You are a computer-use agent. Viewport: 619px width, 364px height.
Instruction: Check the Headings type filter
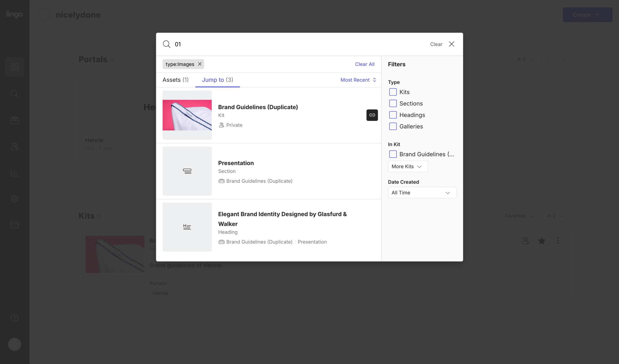click(393, 115)
